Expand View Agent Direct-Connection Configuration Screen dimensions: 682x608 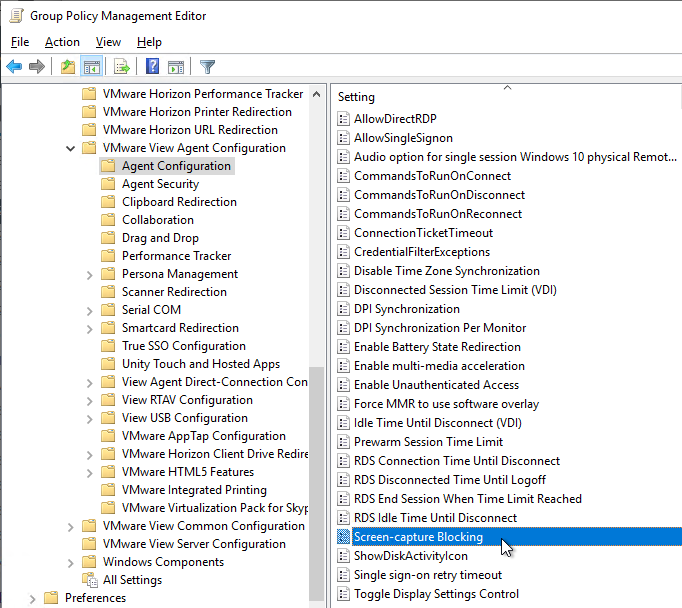(x=90, y=383)
